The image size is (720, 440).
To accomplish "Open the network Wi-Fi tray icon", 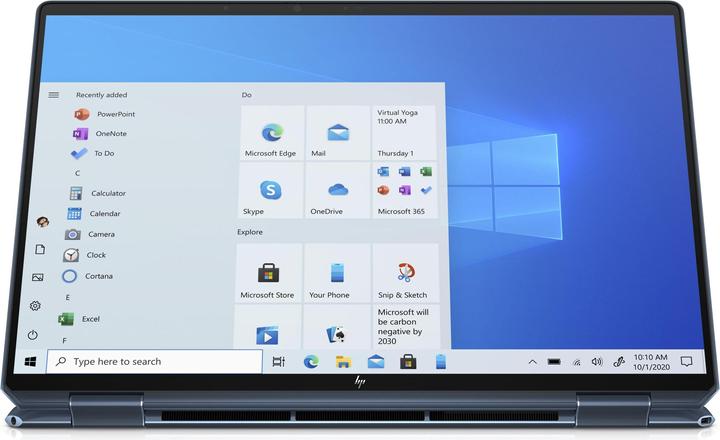I will coord(577,362).
